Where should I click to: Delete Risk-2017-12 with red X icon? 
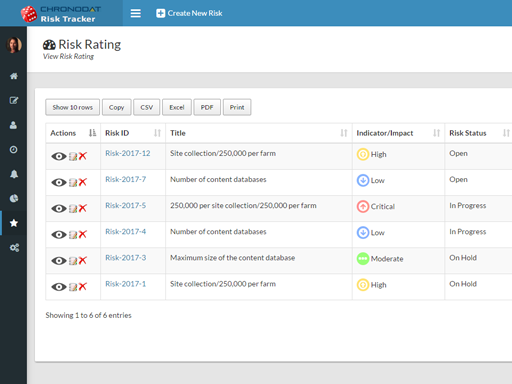pos(83,156)
